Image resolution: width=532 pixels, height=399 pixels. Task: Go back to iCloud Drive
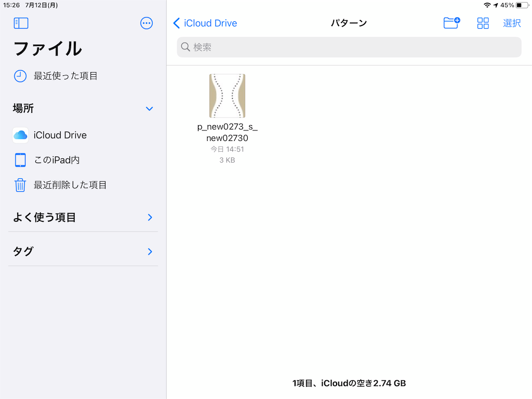[205, 23]
